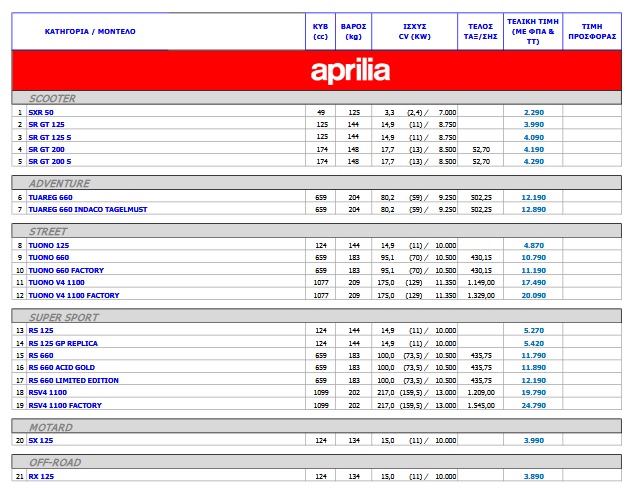Click the 2.290 price of SXR 50
Viewport: 636px width, 488px height.
point(534,112)
